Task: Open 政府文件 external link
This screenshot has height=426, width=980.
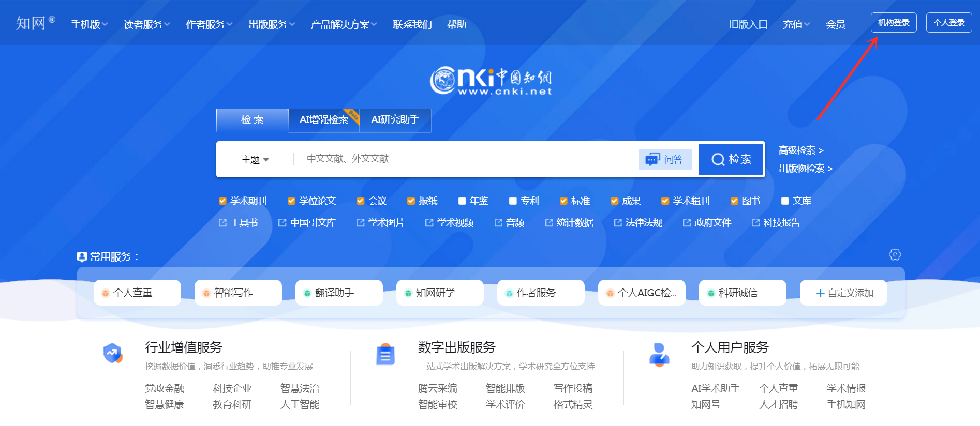Action: (707, 223)
